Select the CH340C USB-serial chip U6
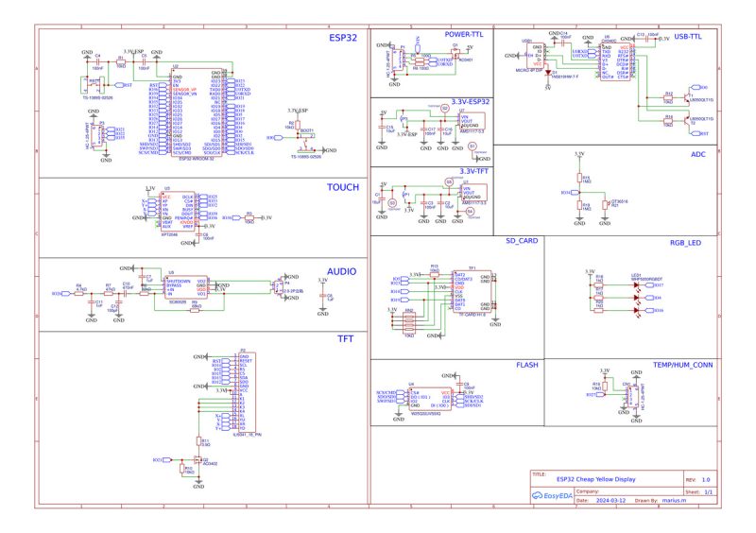The width and height of the screenshot is (756, 533). tap(615, 62)
